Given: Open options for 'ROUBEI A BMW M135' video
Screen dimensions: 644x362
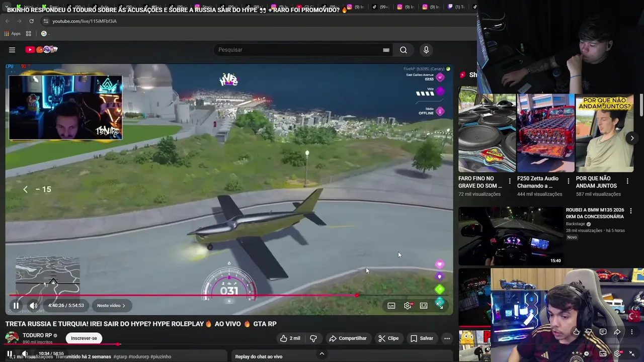Looking at the screenshot, I should point(630,211).
